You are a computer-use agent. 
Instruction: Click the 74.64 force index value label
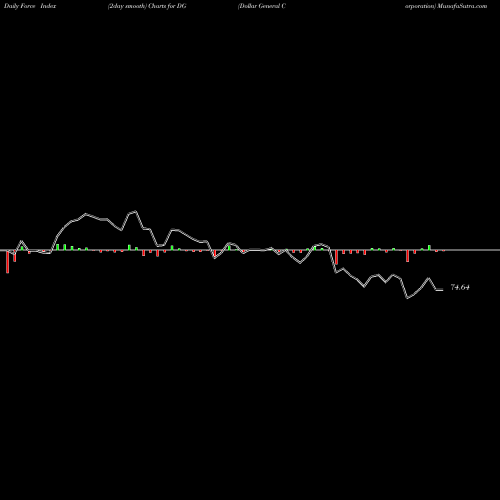[460, 287]
